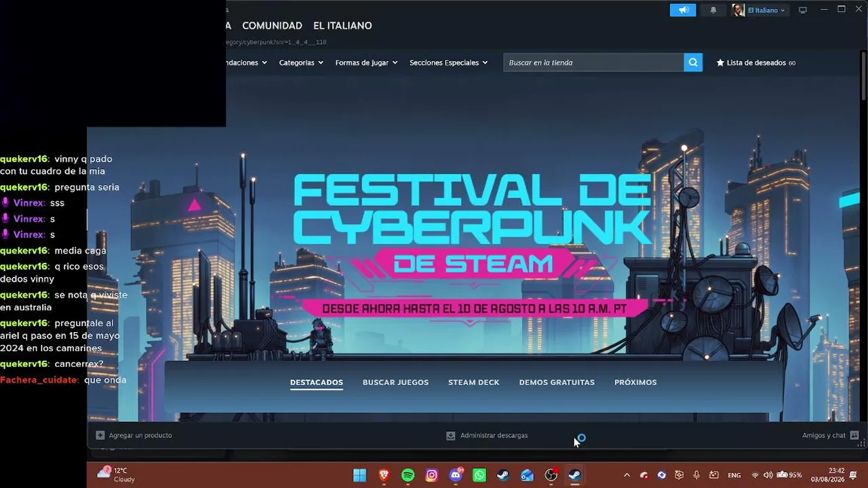Open the ENG language switcher

(x=734, y=475)
